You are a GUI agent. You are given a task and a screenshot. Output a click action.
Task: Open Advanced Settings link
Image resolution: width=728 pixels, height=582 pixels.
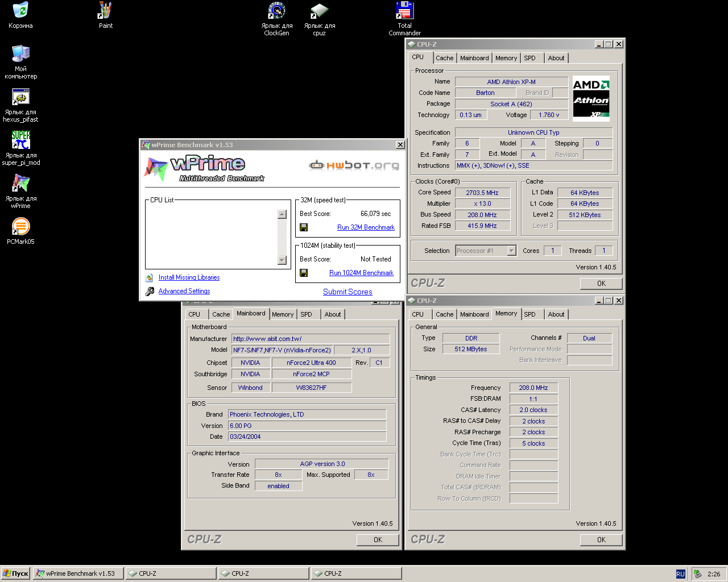coord(184,291)
